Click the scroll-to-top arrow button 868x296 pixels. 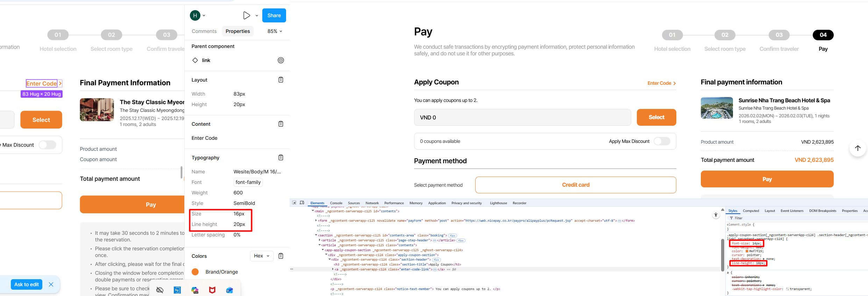point(858,148)
